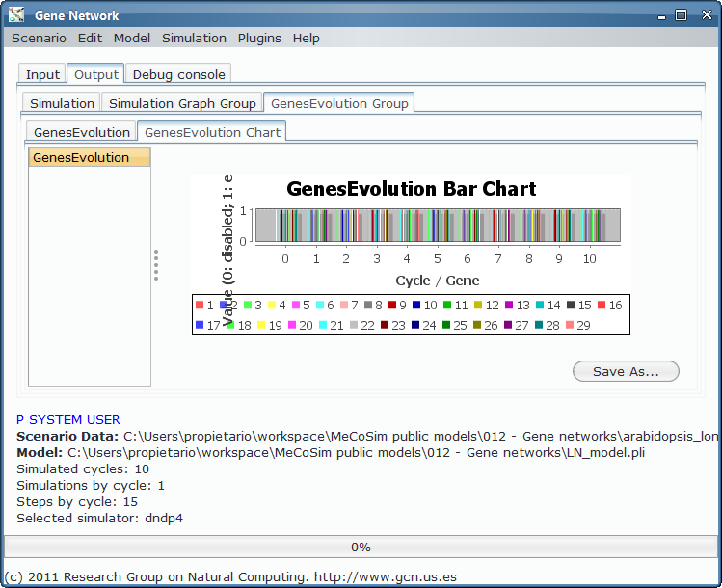Click the split pane divider handle
The width and height of the screenshot is (722, 588).
click(156, 265)
